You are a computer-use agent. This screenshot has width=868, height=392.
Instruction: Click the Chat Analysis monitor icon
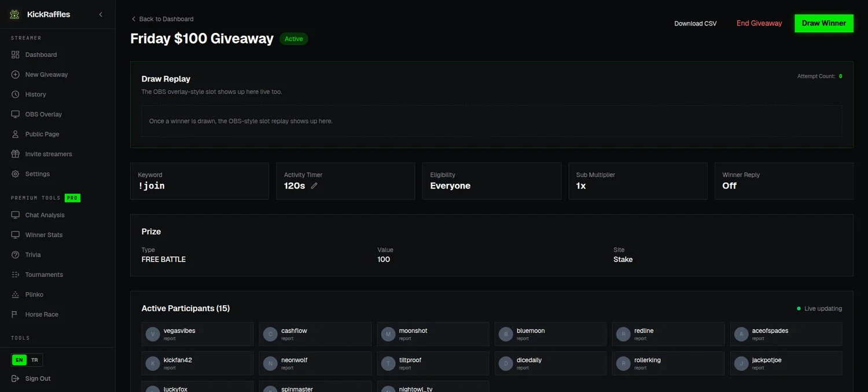click(x=16, y=215)
